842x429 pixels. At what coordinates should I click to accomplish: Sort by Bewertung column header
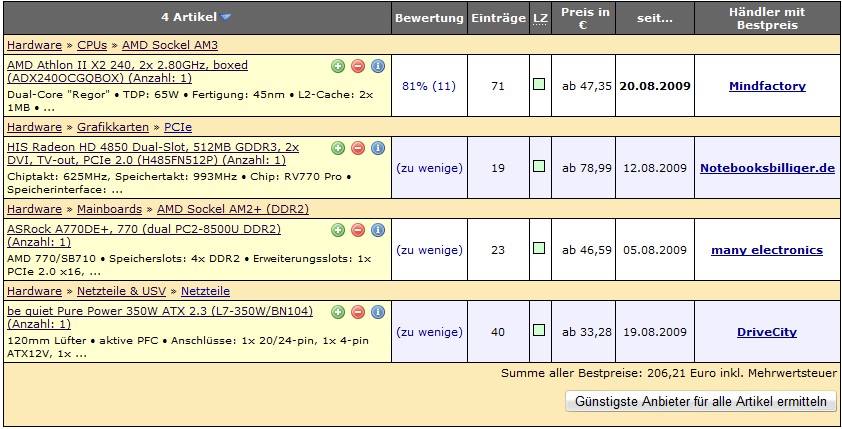(429, 18)
